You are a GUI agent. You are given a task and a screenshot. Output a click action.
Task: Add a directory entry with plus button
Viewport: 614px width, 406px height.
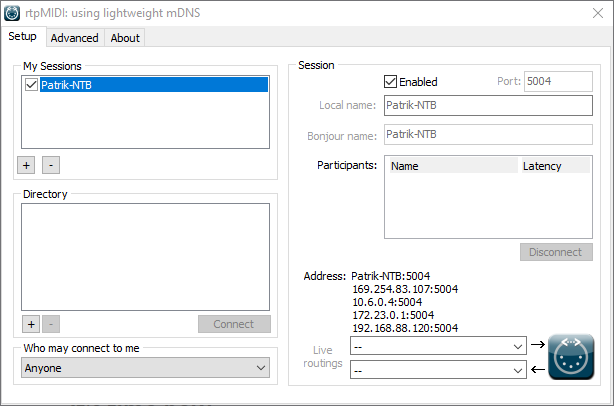coord(31,324)
